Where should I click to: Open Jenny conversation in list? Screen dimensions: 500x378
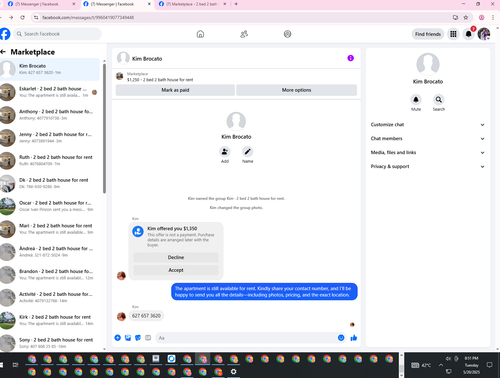pos(50,138)
